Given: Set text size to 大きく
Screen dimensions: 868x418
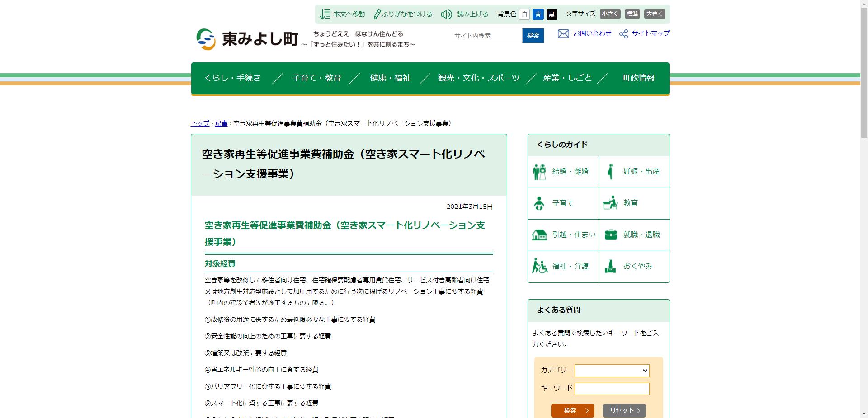Looking at the screenshot, I should [x=655, y=14].
